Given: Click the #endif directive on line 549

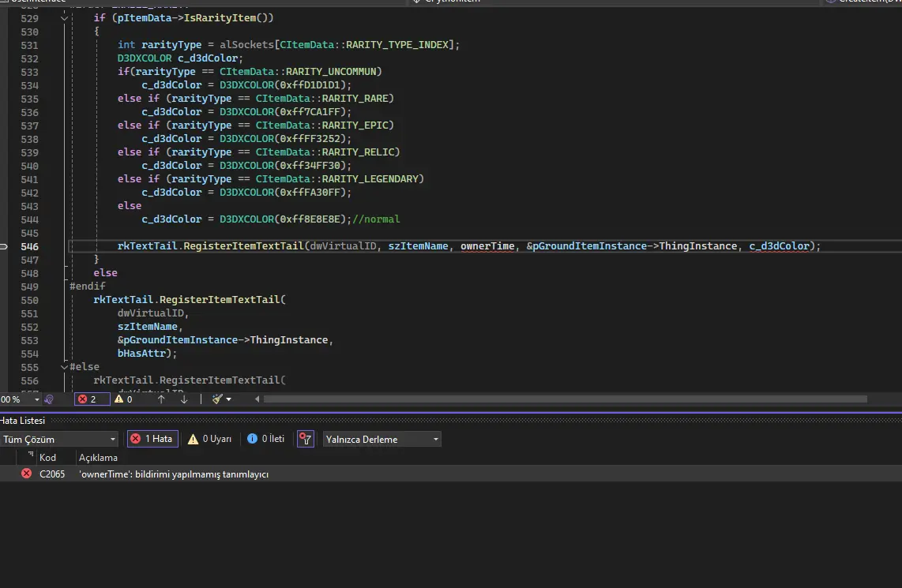Looking at the screenshot, I should (x=88, y=287).
